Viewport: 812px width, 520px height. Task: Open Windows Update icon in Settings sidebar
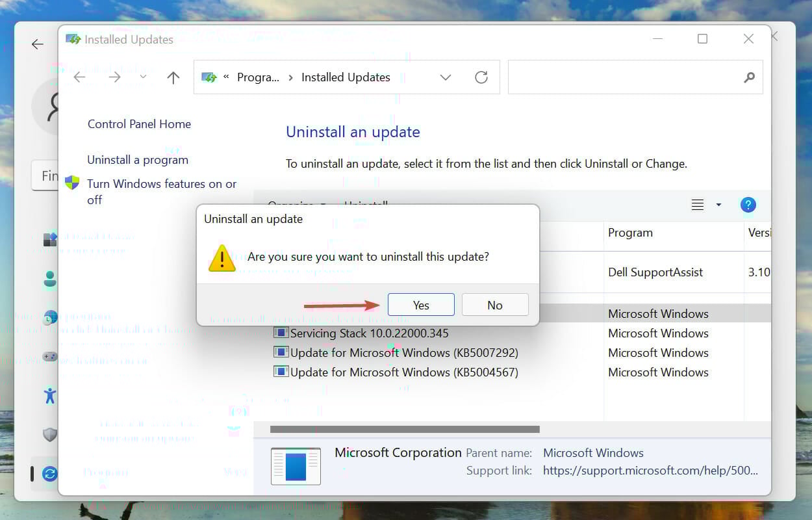[50, 474]
